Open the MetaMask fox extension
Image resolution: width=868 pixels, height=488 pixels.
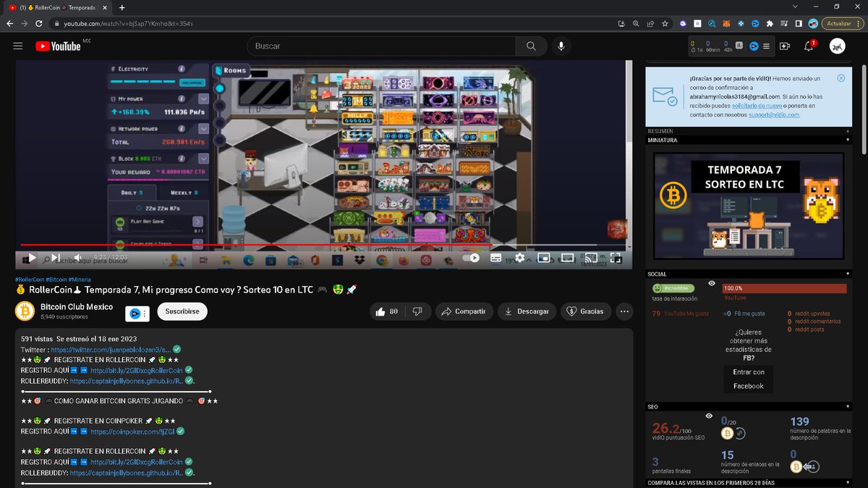pos(726,23)
